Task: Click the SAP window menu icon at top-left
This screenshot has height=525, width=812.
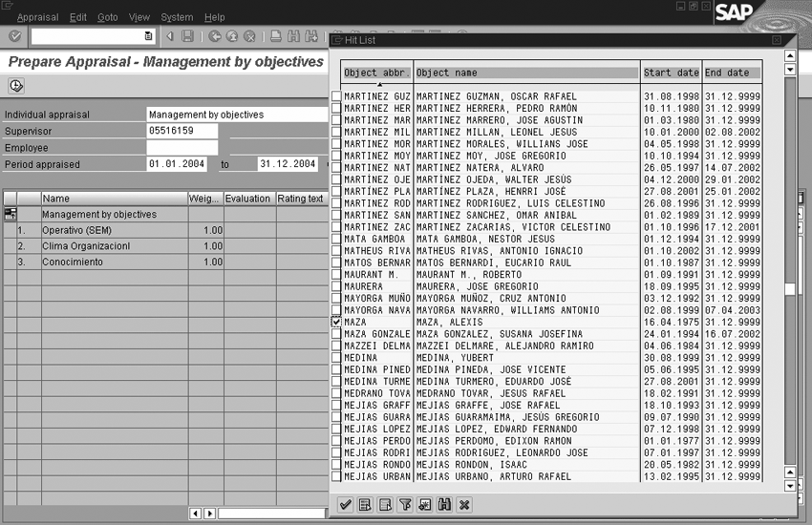Action: [8, 5]
